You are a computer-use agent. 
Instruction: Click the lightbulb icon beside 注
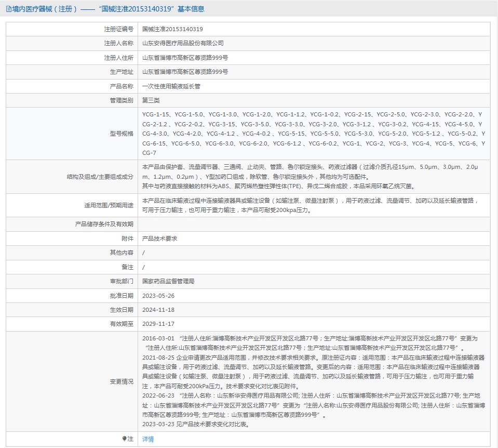pos(124,439)
